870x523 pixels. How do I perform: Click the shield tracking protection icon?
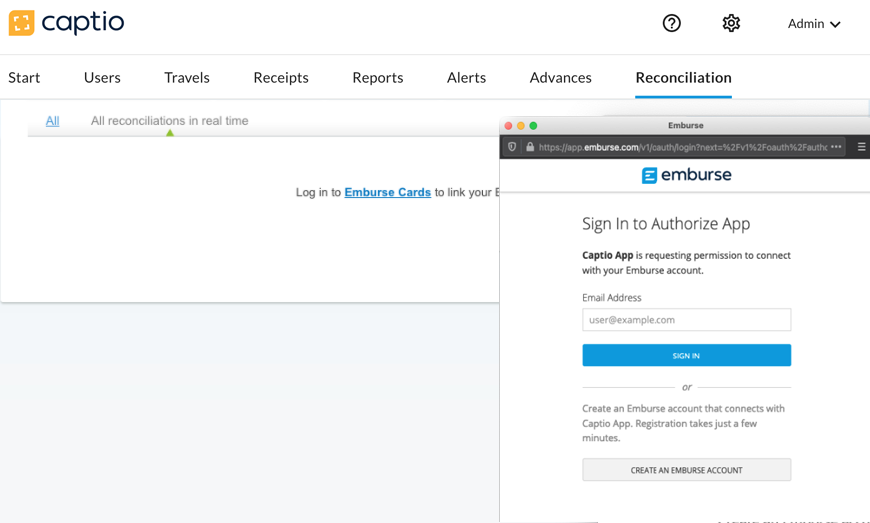tap(513, 147)
